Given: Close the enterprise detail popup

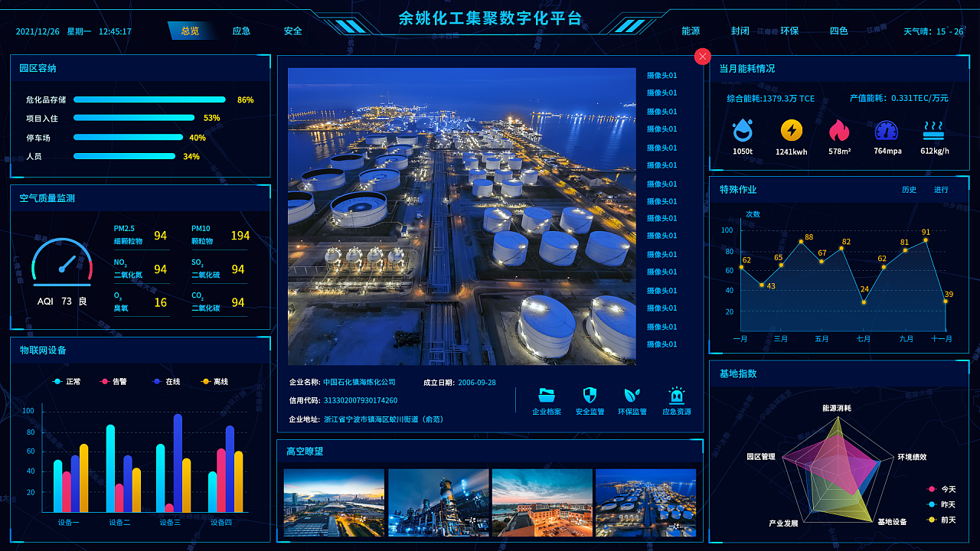Looking at the screenshot, I should pyautogui.click(x=703, y=57).
